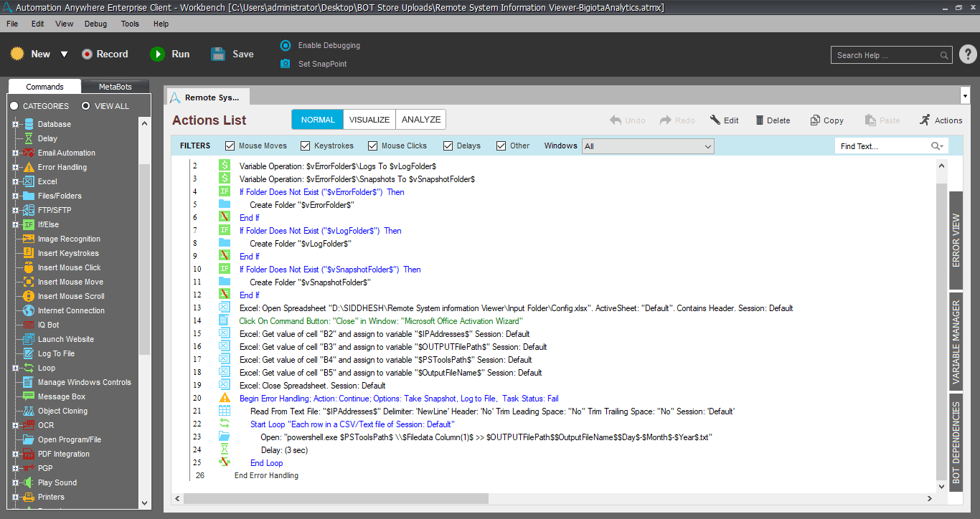Open the ERROR VIEW side panel
This screenshot has height=519, width=980.
956,240
